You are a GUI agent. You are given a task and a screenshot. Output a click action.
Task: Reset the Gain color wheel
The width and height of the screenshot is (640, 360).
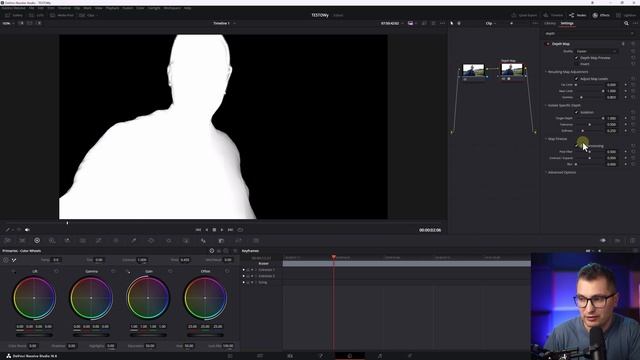(170, 271)
